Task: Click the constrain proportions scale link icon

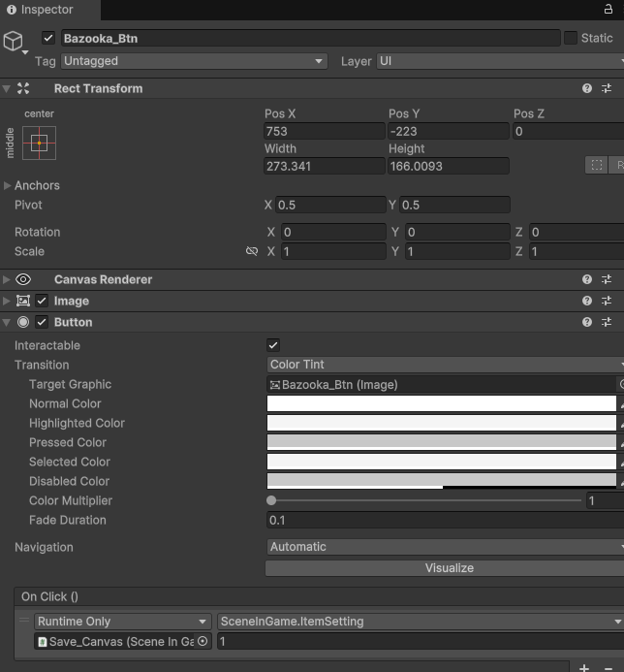Action: [252, 251]
